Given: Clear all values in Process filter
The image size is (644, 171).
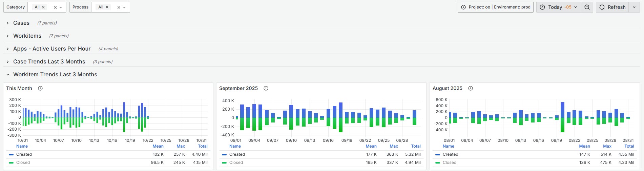Looking at the screenshot, I should [x=119, y=7].
